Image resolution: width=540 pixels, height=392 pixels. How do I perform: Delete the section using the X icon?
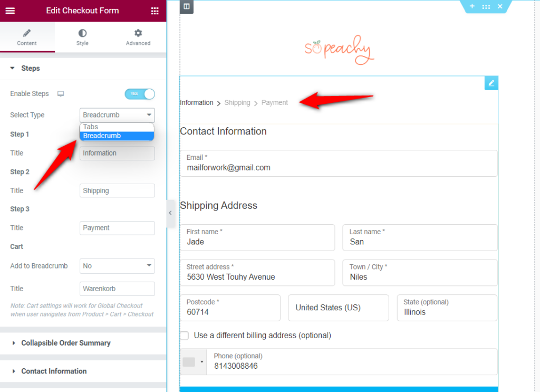pos(499,6)
